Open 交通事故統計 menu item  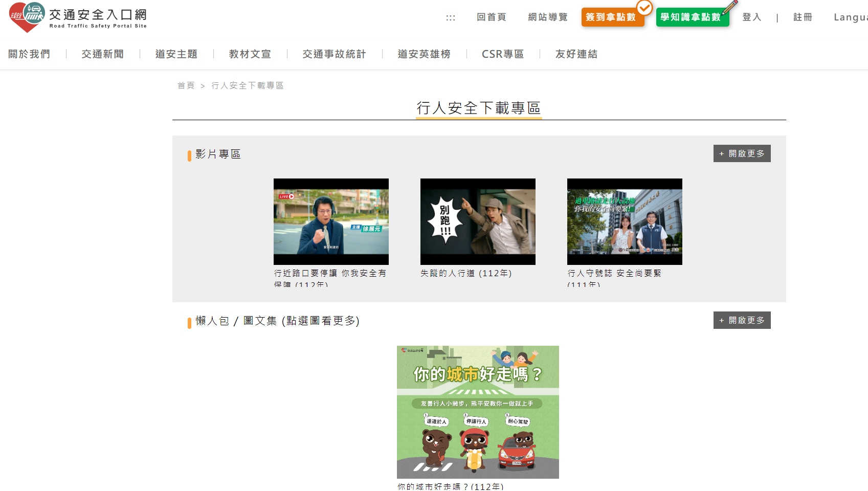coord(335,54)
